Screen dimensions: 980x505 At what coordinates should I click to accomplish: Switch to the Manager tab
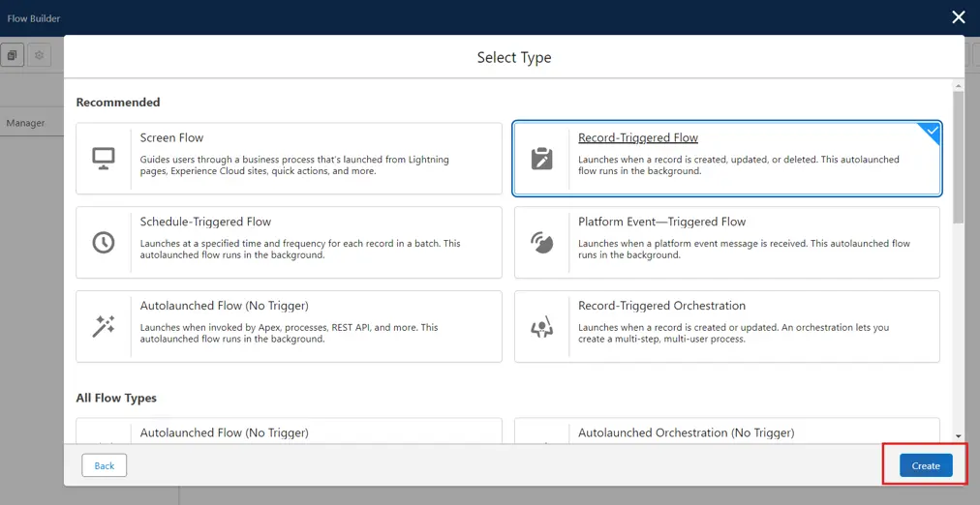26,123
